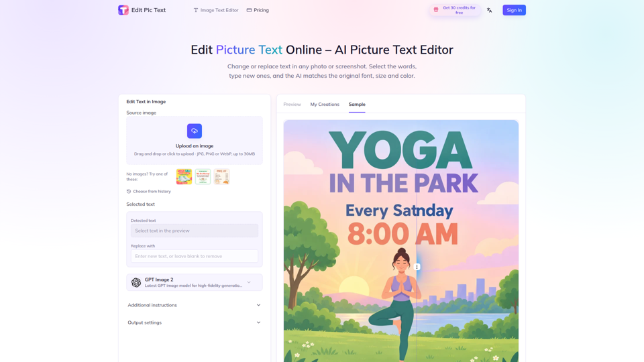Screen dimensions: 644x362
Task: Focus the Detected text field
Action: point(195,231)
